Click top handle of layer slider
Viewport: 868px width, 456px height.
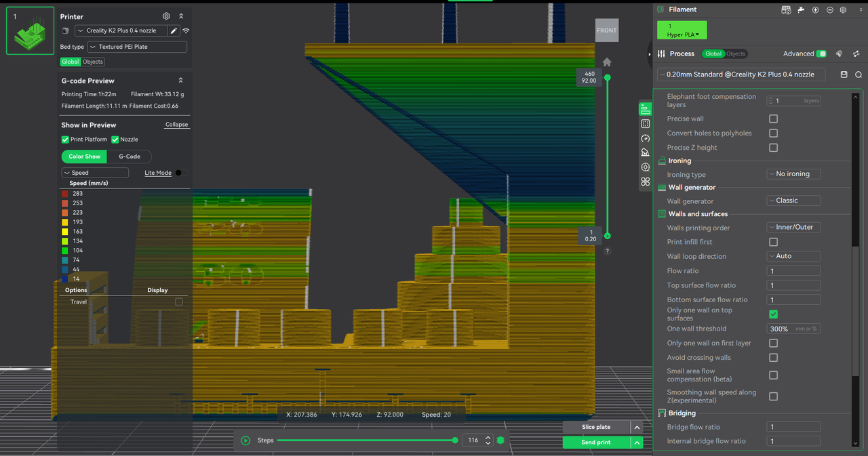(x=608, y=77)
